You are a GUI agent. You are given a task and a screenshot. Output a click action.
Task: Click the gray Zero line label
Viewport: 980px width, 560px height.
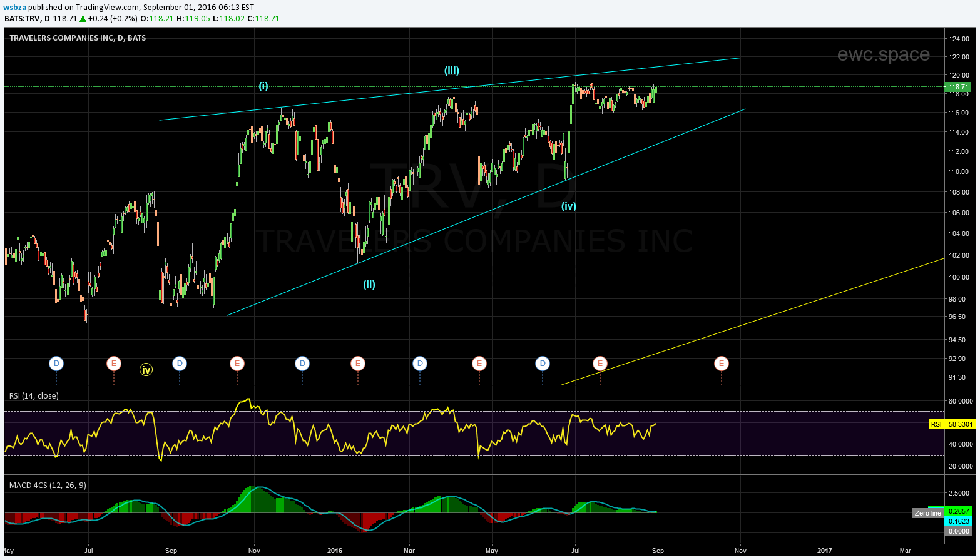tap(927, 513)
